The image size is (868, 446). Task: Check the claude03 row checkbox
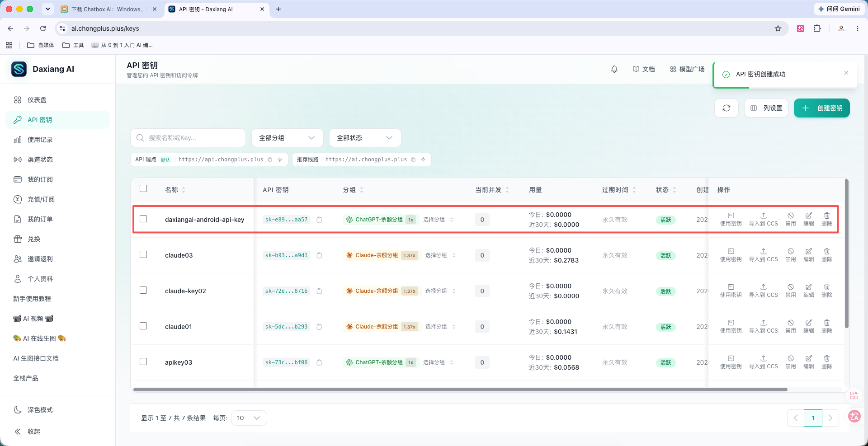click(x=143, y=254)
